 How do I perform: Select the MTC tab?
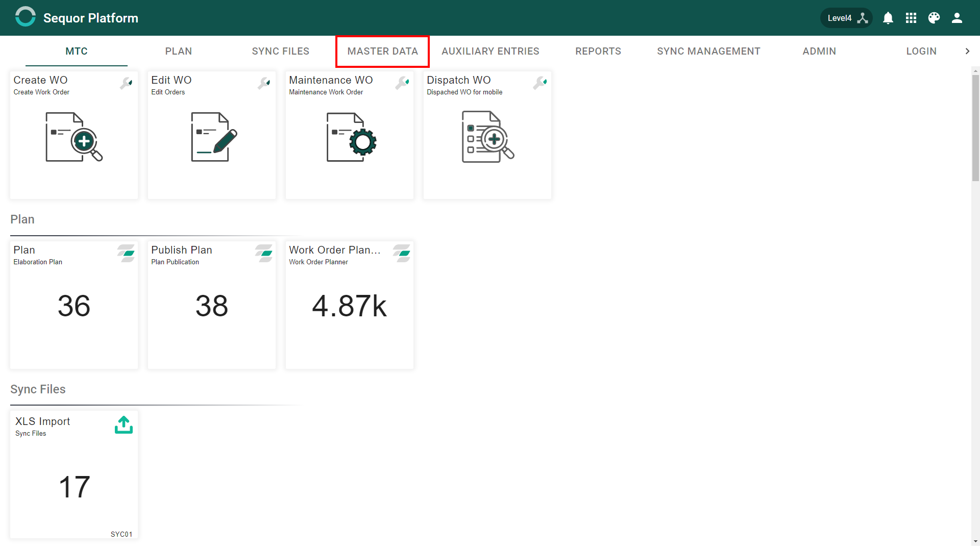tap(77, 51)
